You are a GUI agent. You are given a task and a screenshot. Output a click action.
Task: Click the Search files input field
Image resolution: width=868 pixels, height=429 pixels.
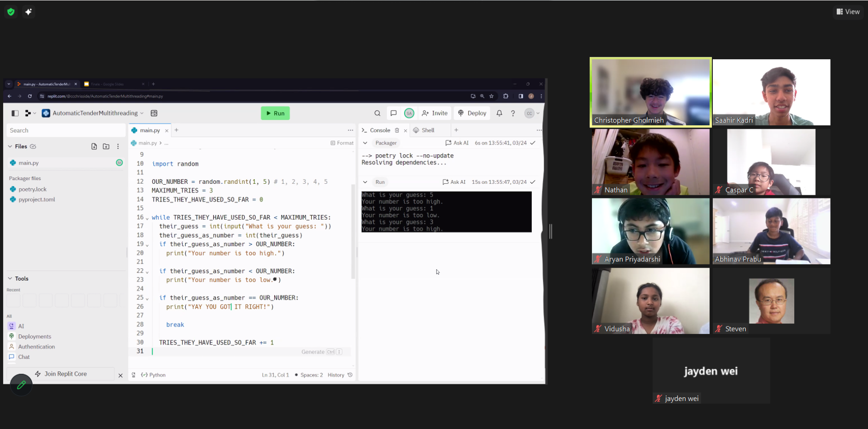(66, 130)
